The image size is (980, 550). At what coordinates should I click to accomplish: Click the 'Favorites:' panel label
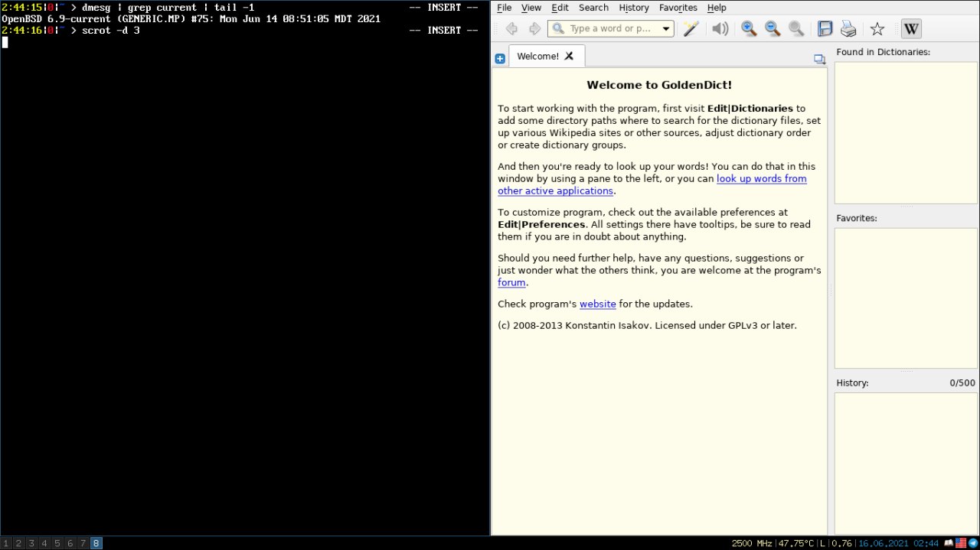[x=857, y=218]
